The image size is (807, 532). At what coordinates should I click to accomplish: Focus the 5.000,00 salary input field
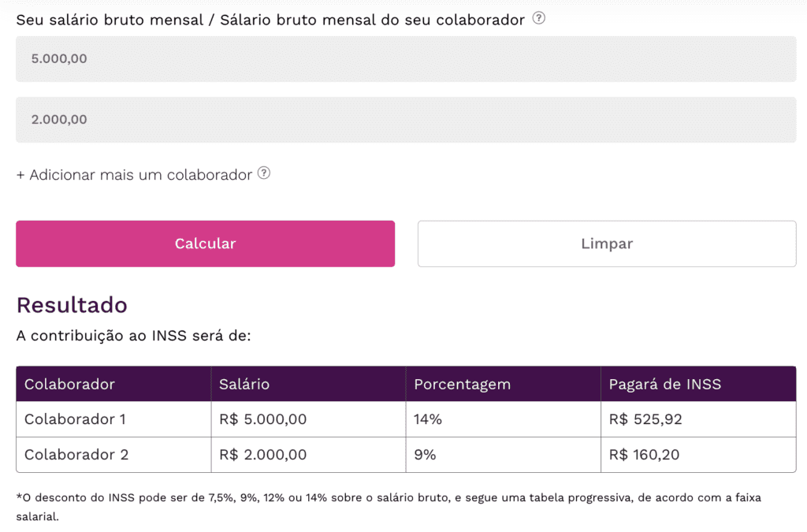[x=406, y=58]
